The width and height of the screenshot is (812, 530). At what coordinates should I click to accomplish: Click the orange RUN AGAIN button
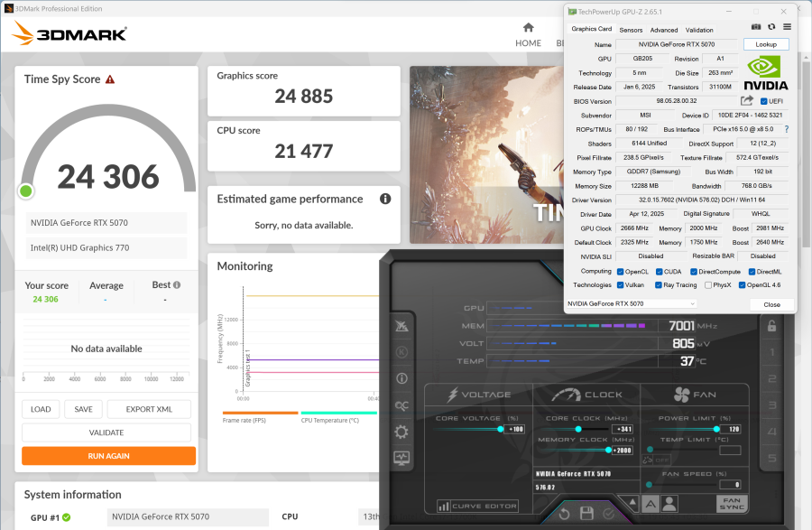coord(109,456)
